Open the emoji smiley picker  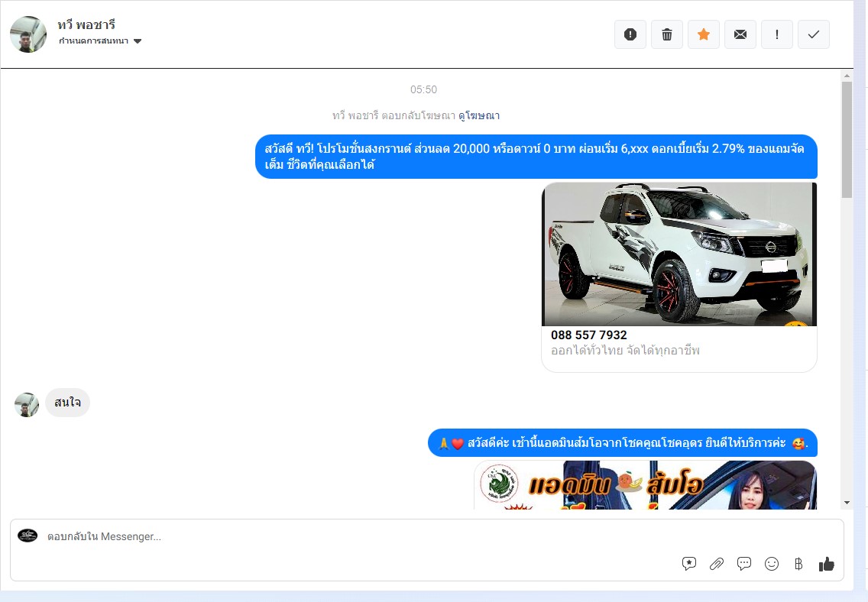click(771, 564)
